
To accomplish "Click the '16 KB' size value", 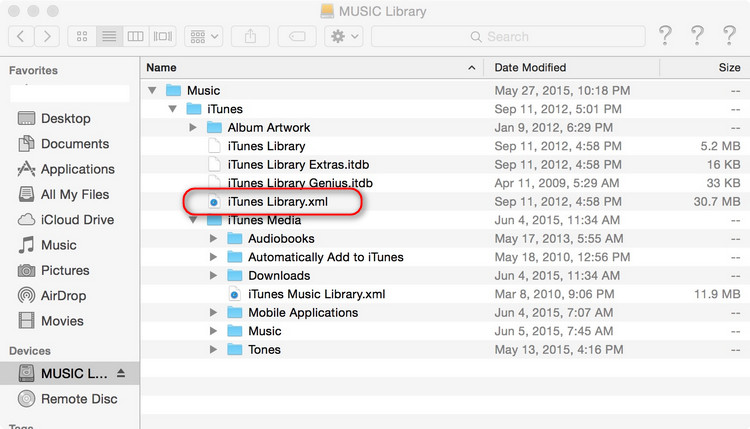I will pos(724,165).
